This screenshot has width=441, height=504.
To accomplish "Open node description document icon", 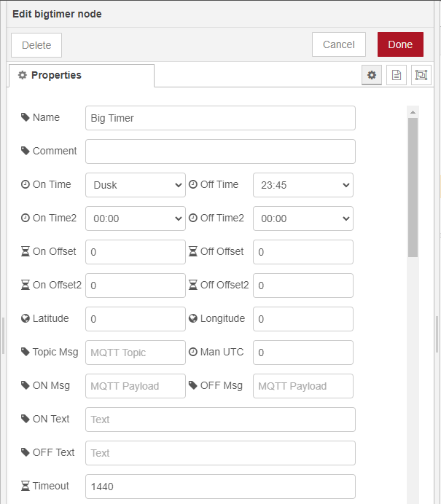I will tap(397, 75).
